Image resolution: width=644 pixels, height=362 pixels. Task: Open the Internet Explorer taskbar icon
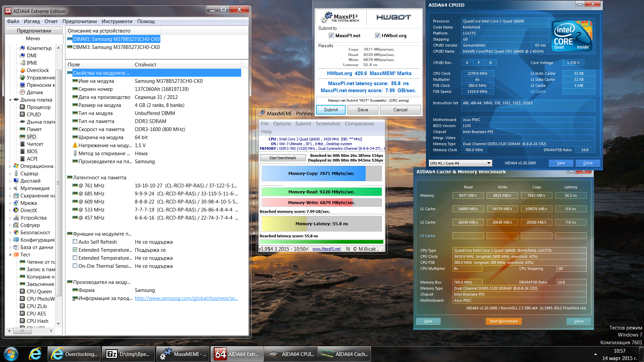35,354
